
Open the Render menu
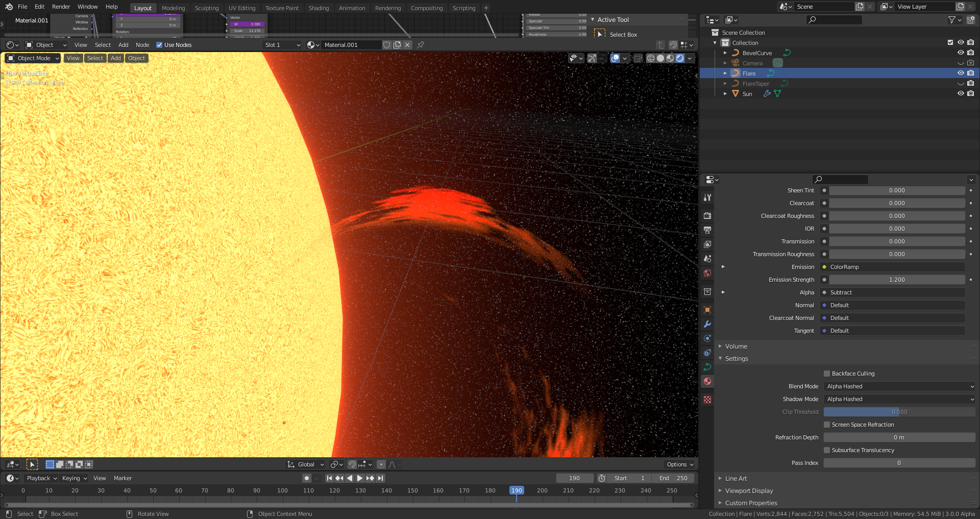tap(61, 7)
